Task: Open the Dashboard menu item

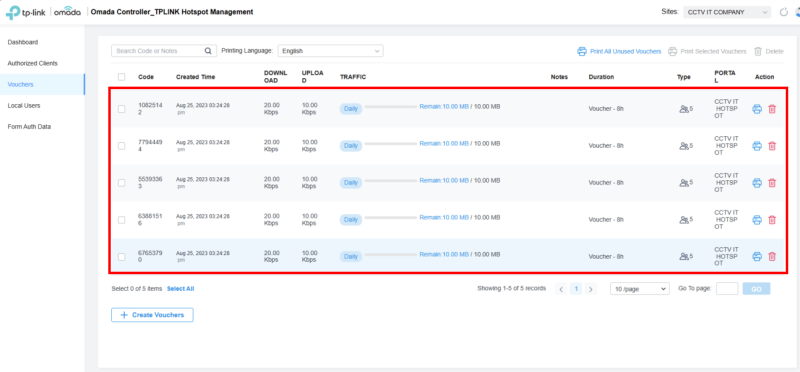Action: pos(23,42)
